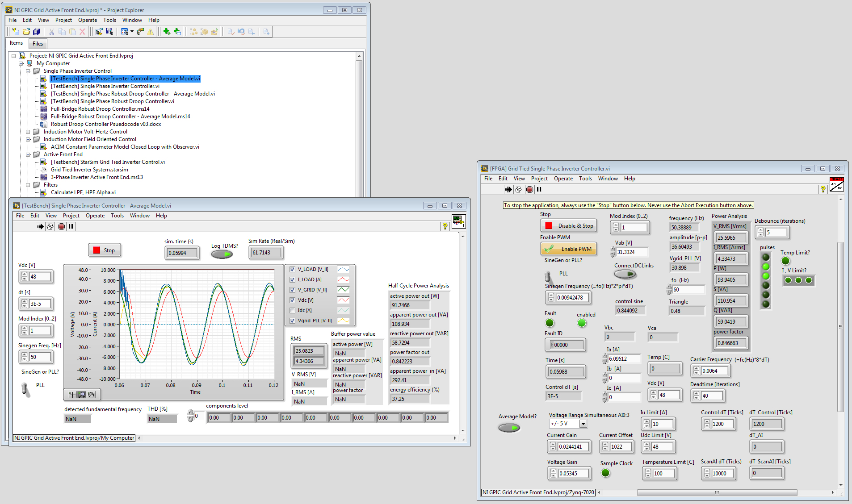Flip SineGen or PLL switch in TestBench window
Viewport: 852px width, 504px height.
25,389
